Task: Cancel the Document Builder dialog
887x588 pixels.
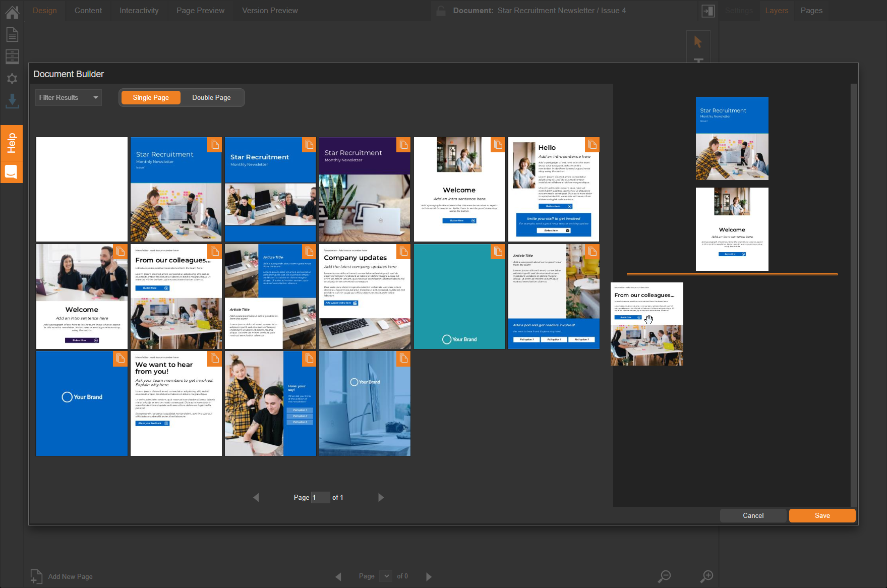Action: (753, 515)
